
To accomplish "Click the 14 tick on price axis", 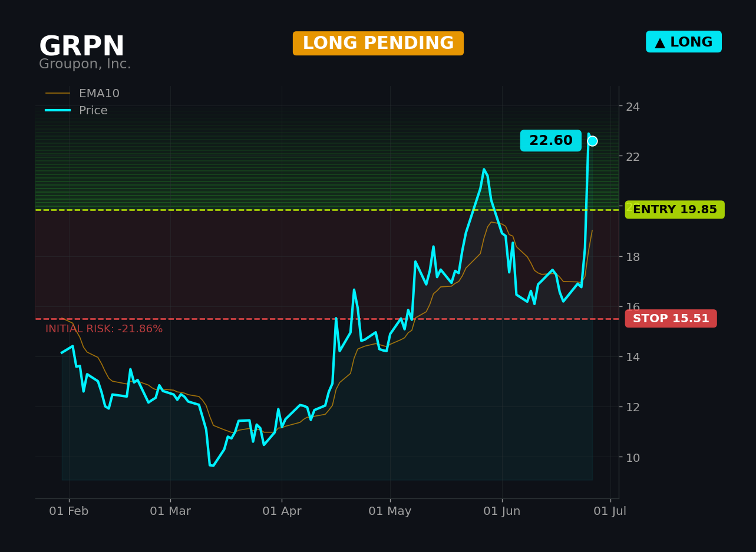I will (633, 357).
